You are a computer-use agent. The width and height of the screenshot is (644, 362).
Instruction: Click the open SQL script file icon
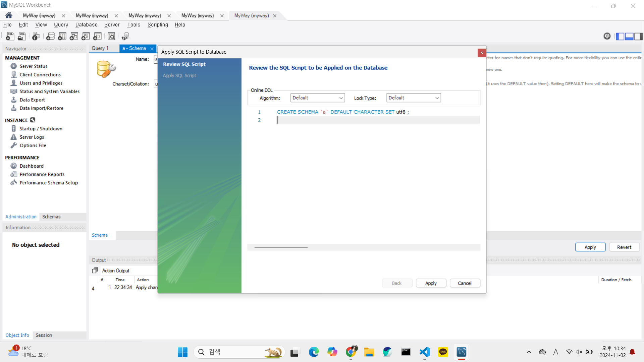(22, 36)
